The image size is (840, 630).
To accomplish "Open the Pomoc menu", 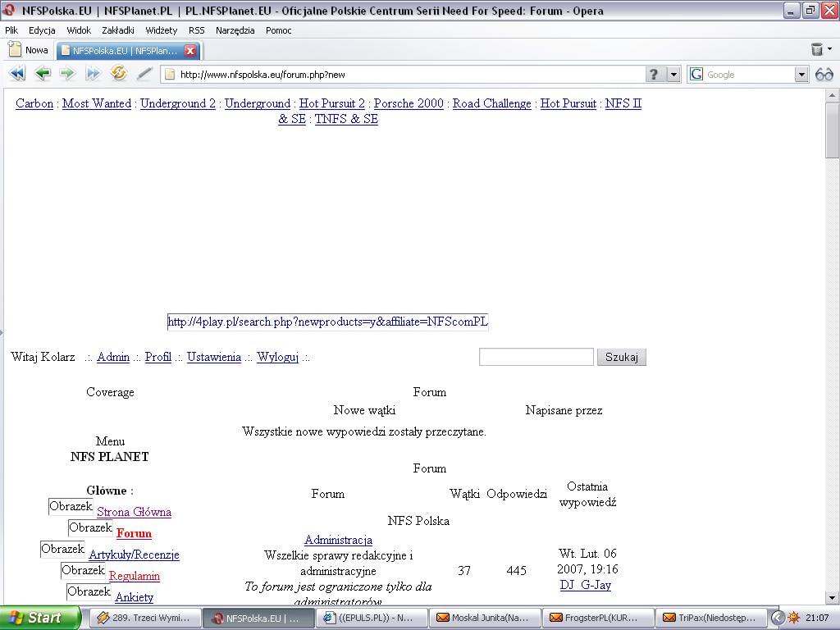I will point(279,30).
